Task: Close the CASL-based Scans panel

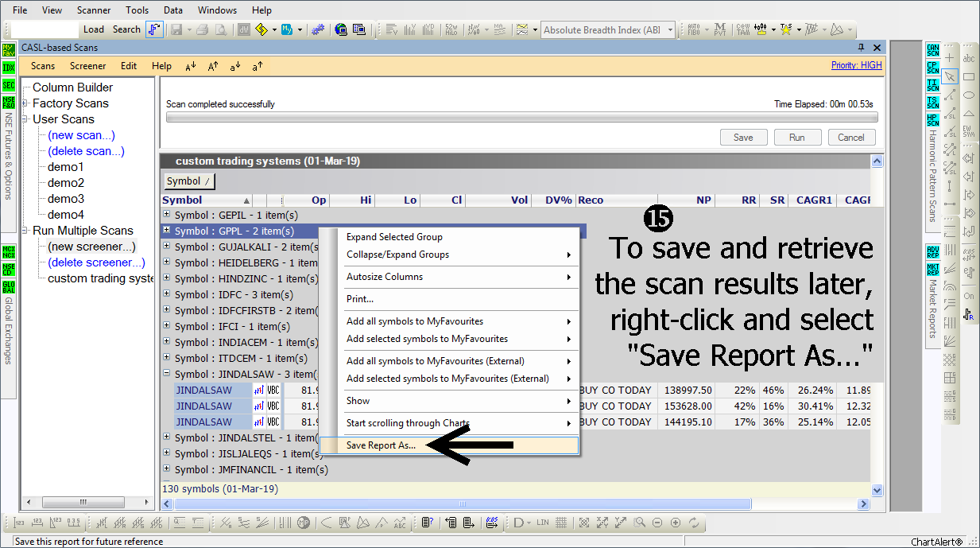Action: point(877,48)
